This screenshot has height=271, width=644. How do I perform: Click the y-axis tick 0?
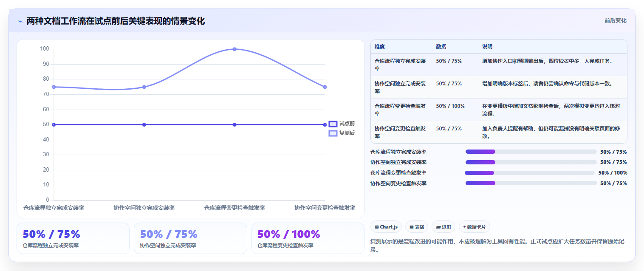(48, 200)
